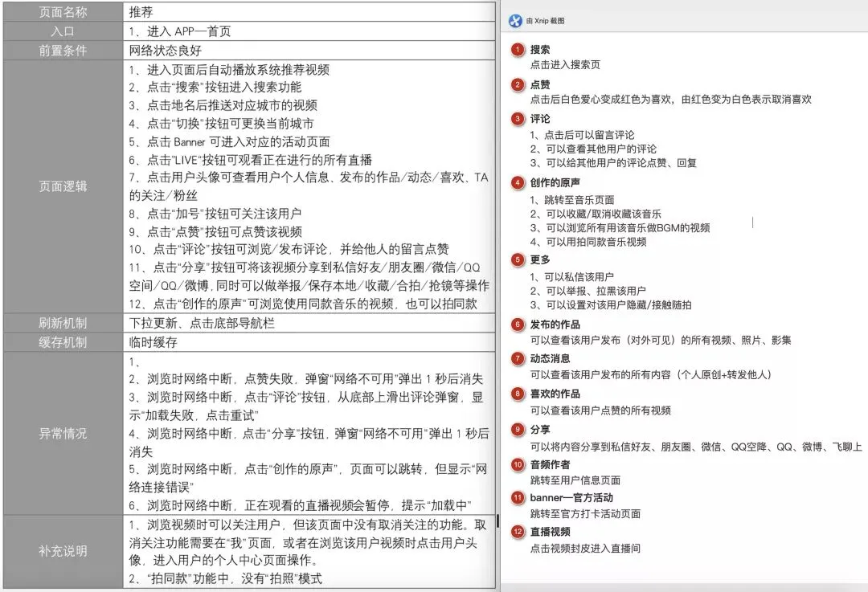Click the 'banner—官方活动' heading
The height and width of the screenshot is (592, 868).
coord(571,497)
